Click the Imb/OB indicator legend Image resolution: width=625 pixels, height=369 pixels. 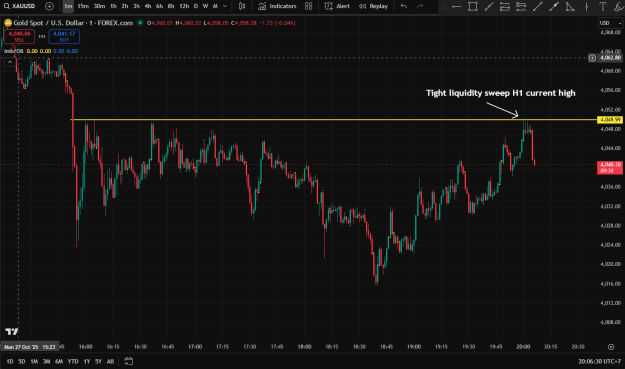[14, 51]
